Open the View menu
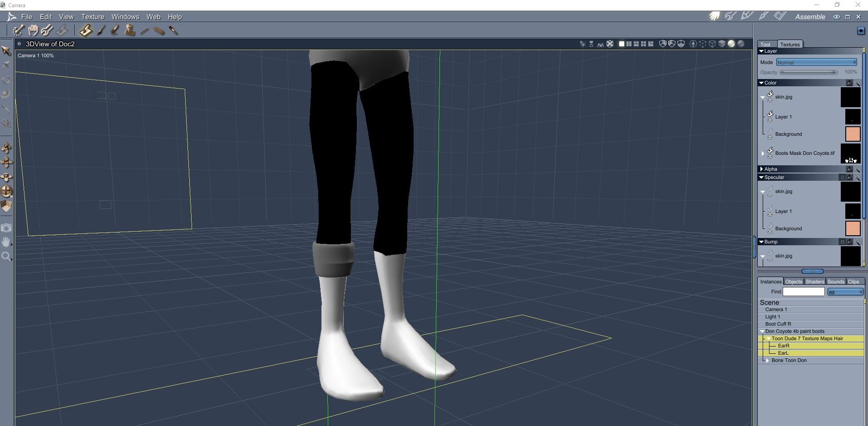 click(x=66, y=17)
